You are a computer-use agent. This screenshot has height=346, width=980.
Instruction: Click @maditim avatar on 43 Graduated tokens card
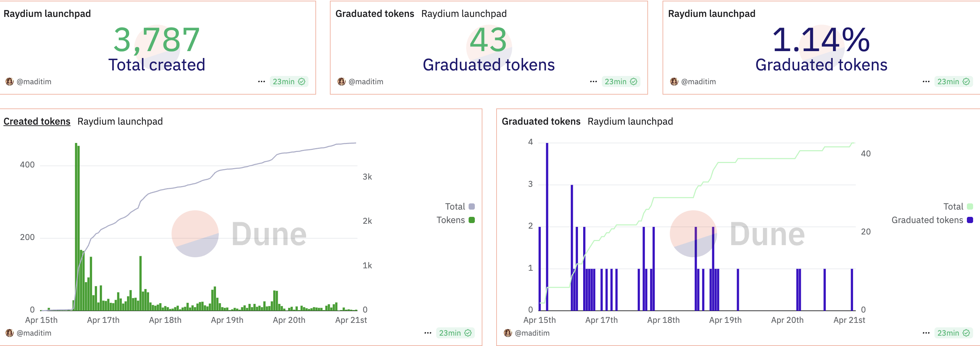coord(341,81)
